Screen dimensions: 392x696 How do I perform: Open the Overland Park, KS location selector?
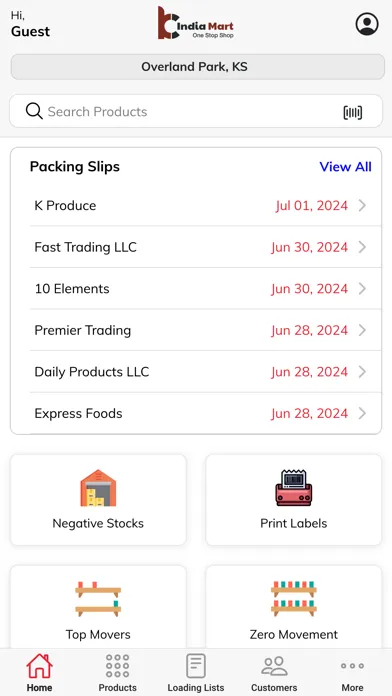point(198,67)
